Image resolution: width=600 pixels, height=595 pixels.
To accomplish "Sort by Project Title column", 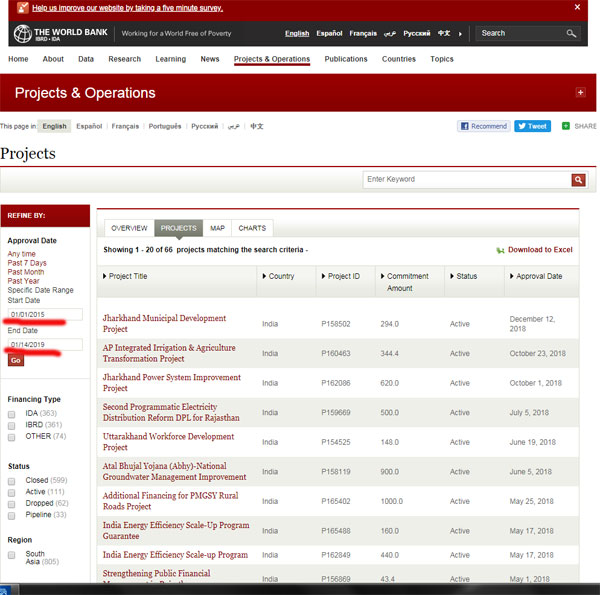I will click(x=125, y=276).
